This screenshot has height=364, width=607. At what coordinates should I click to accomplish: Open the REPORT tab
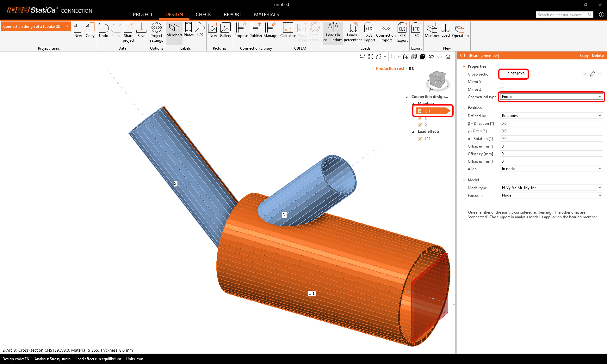232,15
